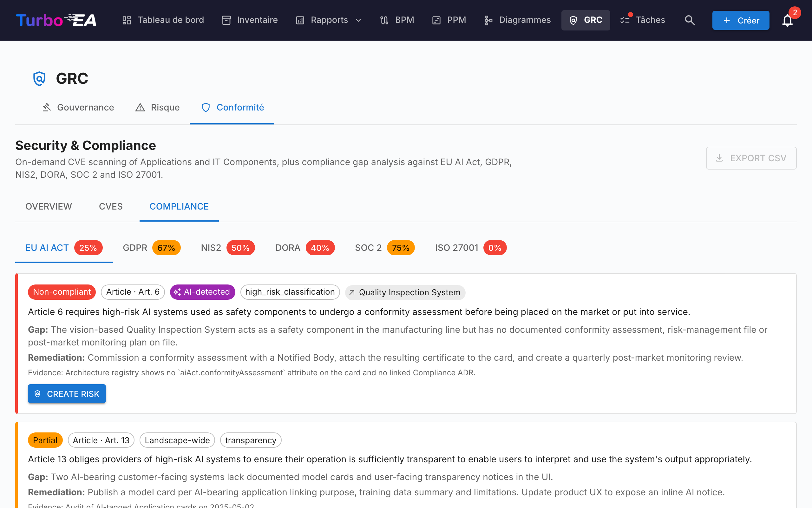This screenshot has height=508, width=812.
Task: Click the Tableau de bord dashboard icon
Action: tap(127, 20)
